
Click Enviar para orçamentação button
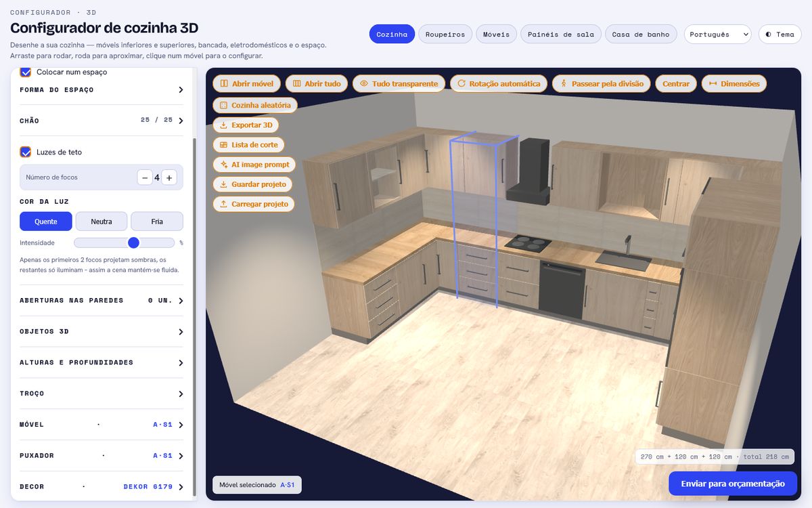pos(733,484)
